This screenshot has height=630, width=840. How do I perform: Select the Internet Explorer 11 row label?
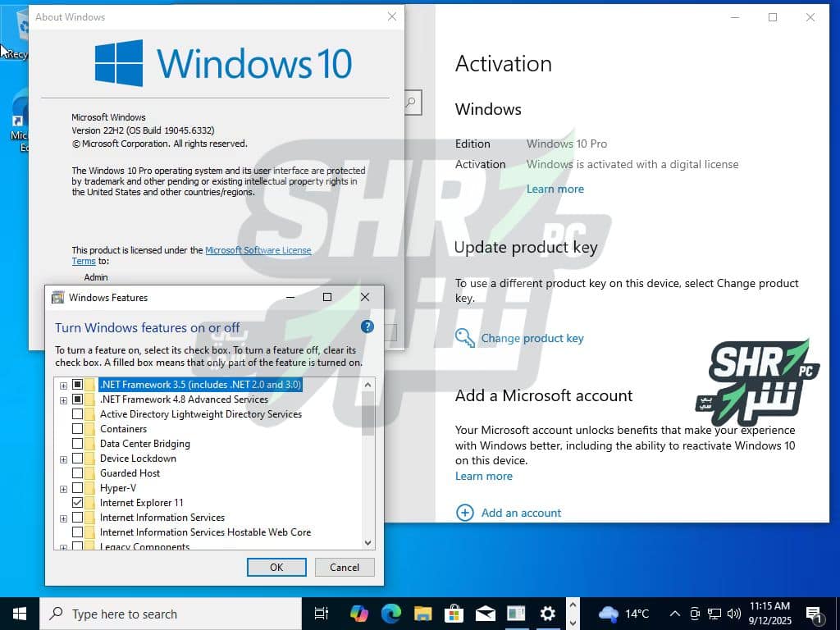[x=141, y=503]
